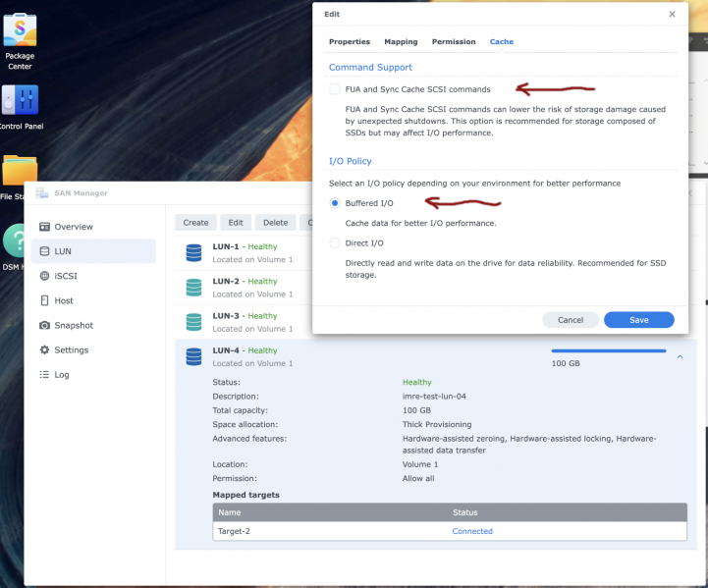Select LUN-1 row in list
The width and height of the screenshot is (708, 588).
[244, 253]
